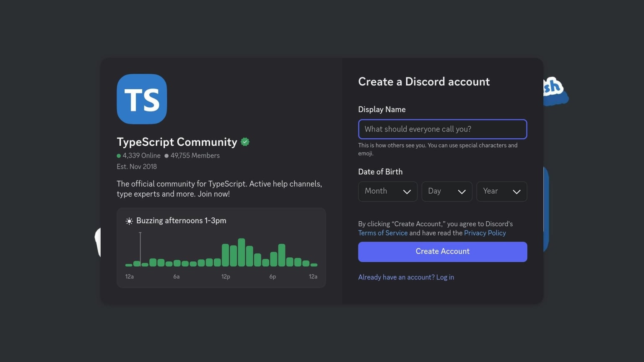Click the Create a Discord account heading
The image size is (644, 362).
click(424, 82)
